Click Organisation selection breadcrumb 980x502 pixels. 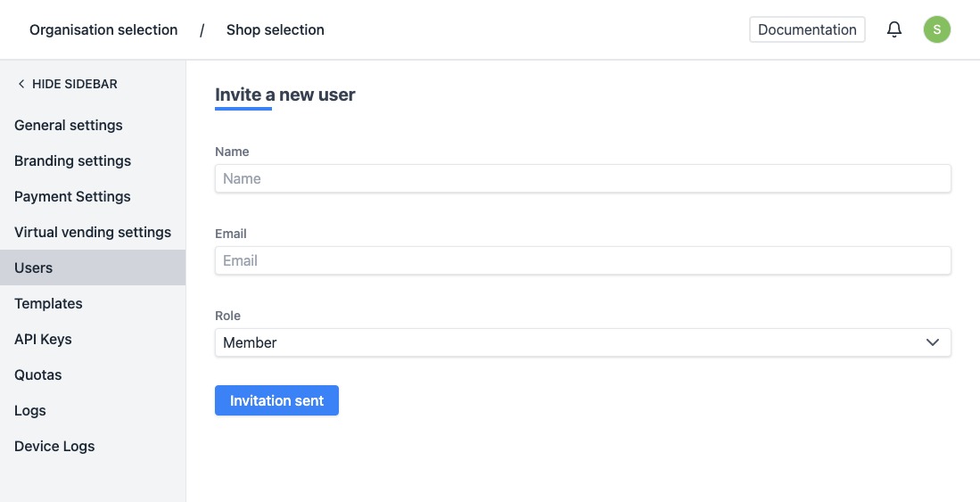click(103, 30)
